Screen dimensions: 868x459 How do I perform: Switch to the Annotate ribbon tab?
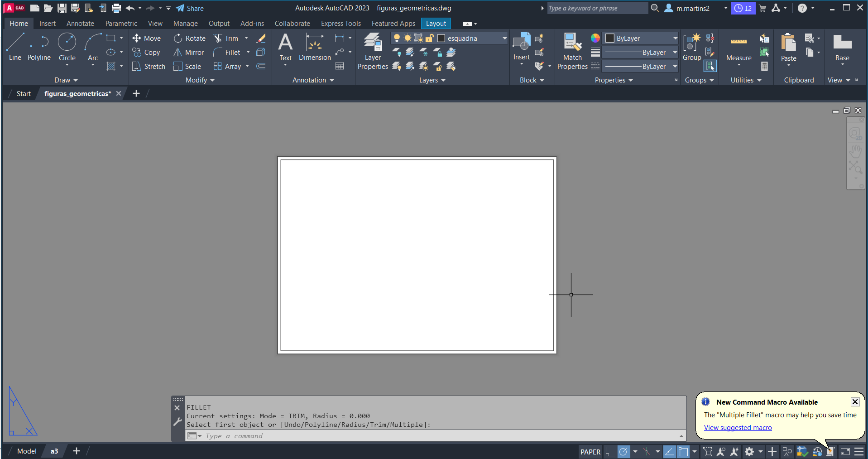[80, 24]
